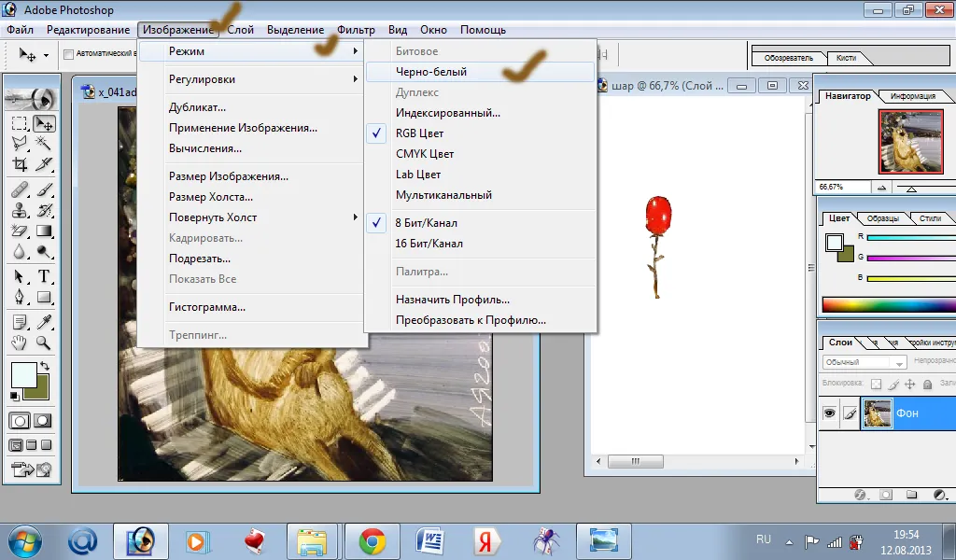This screenshot has height=560, width=956.
Task: Activate the History Brush tool
Action: [44, 210]
